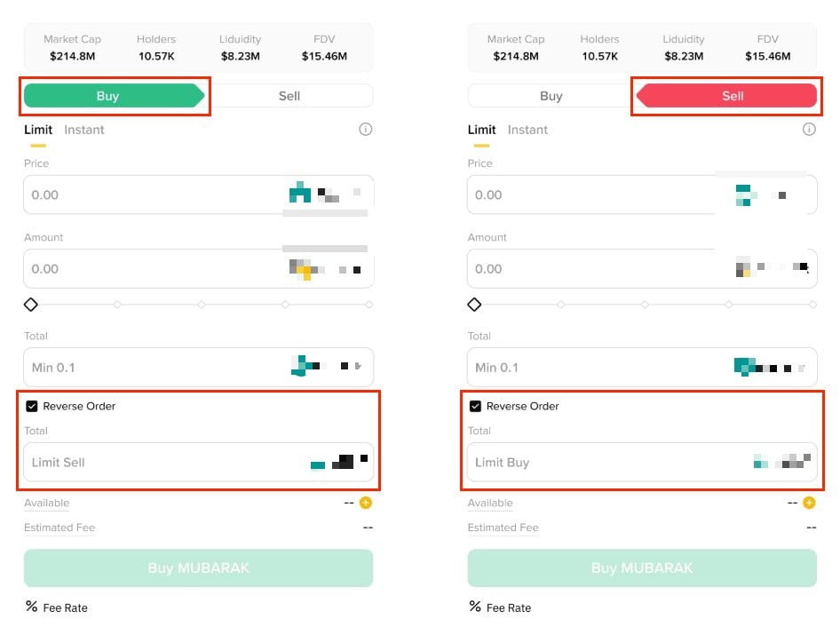Uncheck Reverse Order in right panel
This screenshot has height=635, width=840.
[x=475, y=406]
